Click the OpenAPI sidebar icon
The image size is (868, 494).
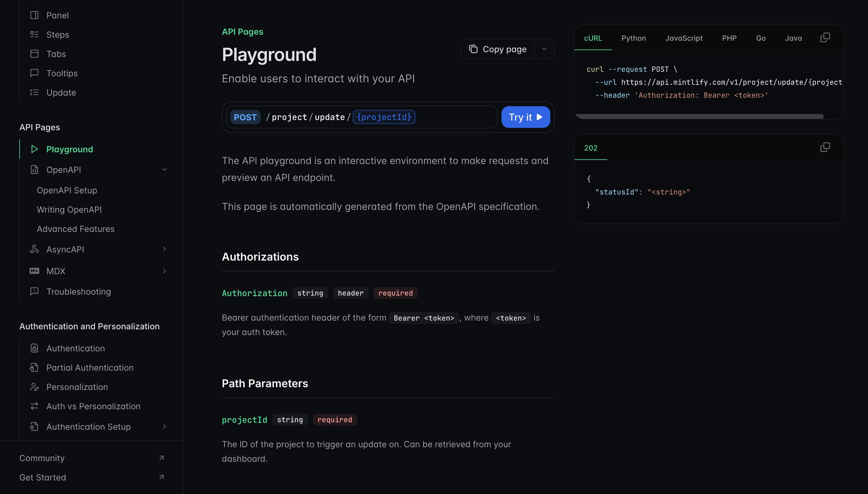pyautogui.click(x=34, y=169)
